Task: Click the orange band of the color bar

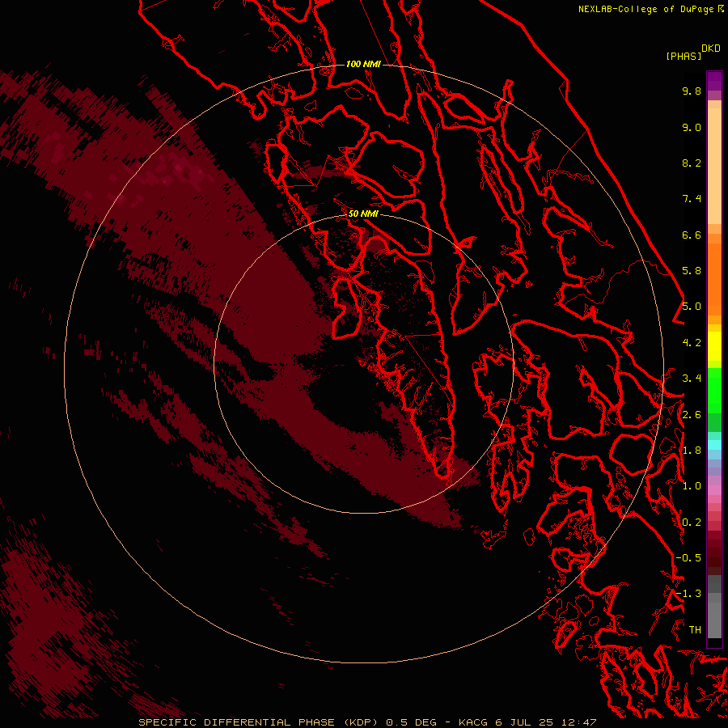Action: click(714, 278)
